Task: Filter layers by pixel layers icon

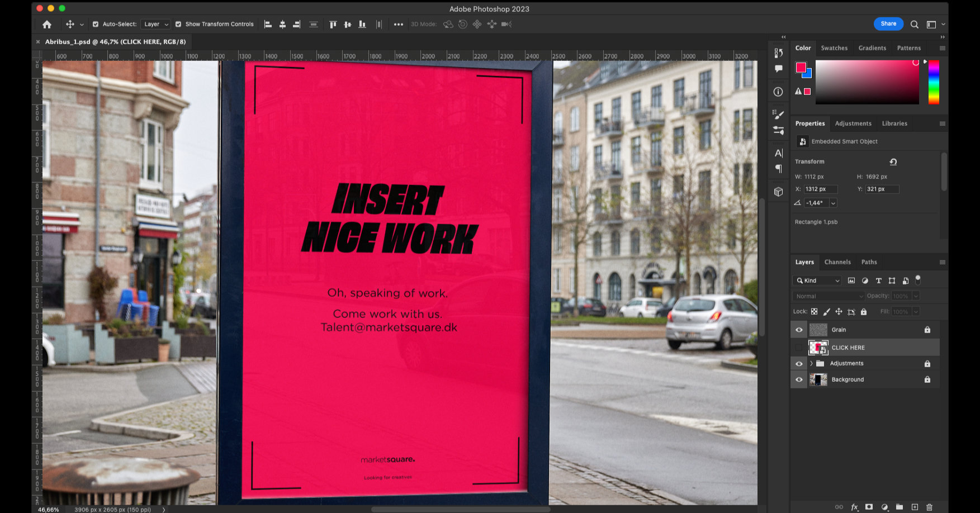Action: click(851, 281)
